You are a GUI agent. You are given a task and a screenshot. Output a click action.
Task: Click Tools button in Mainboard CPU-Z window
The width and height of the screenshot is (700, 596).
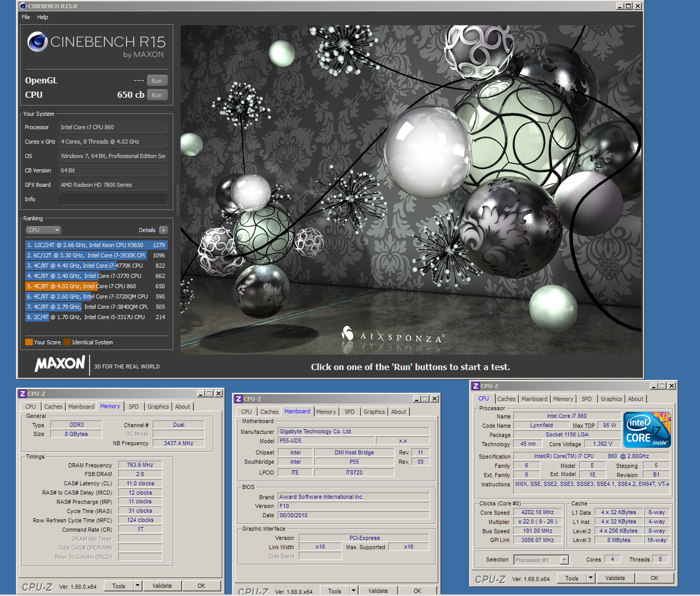[x=335, y=591]
